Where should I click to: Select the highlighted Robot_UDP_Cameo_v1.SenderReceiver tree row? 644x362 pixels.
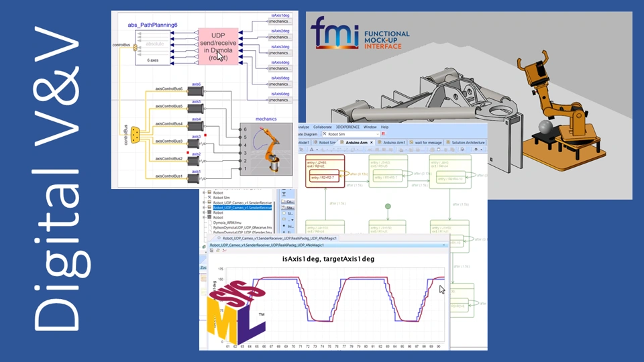coord(242,208)
